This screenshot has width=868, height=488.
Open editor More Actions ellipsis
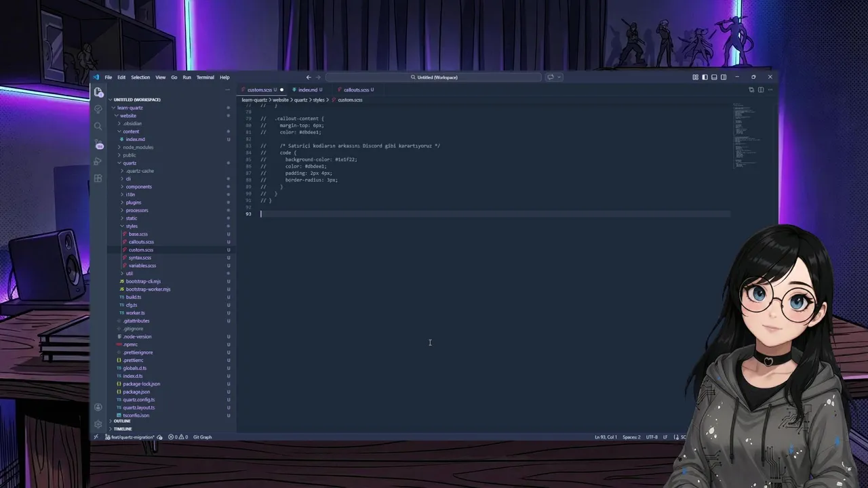(x=770, y=89)
